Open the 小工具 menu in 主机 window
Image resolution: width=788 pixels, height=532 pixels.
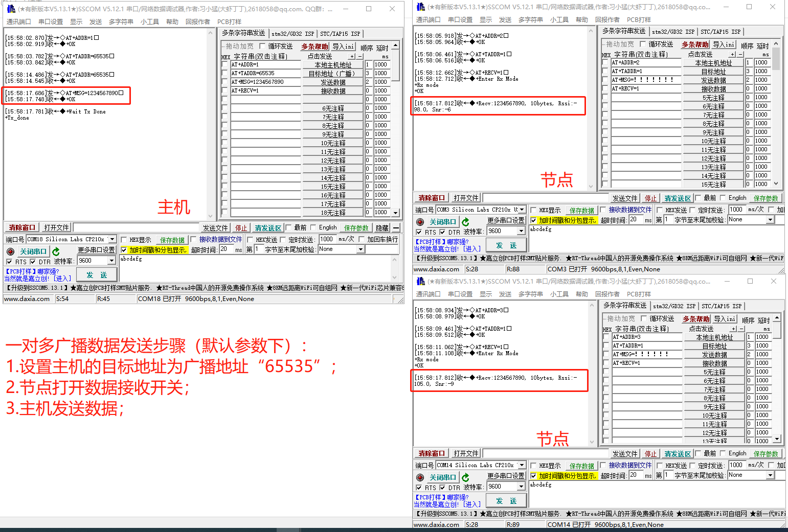(x=149, y=21)
